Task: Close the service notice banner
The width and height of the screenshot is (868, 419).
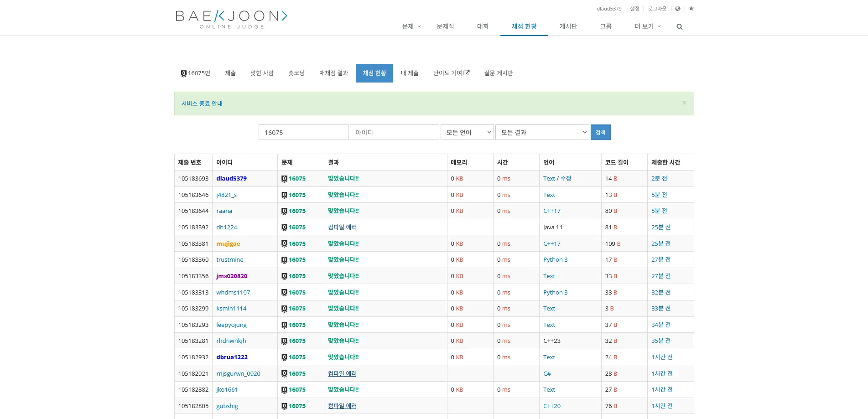Action: 684,103
